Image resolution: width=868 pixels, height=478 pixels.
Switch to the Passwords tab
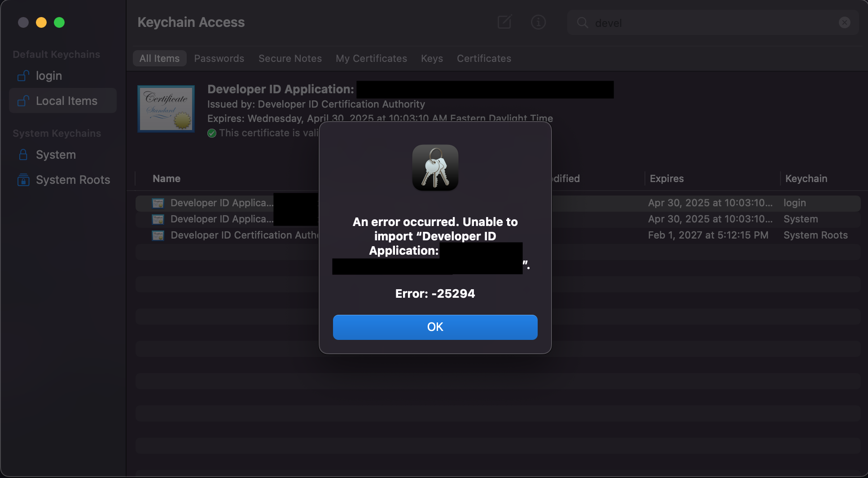[x=219, y=58]
